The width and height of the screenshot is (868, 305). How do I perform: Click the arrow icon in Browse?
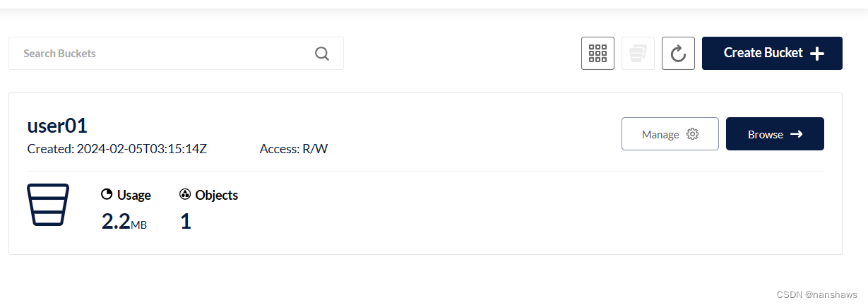796,134
